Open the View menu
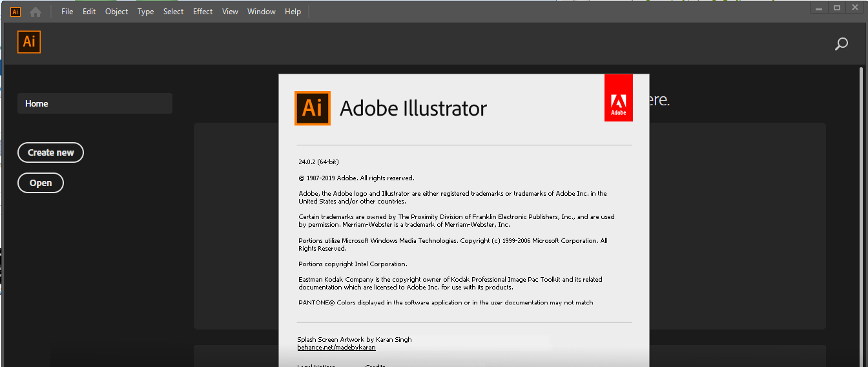 pos(230,12)
